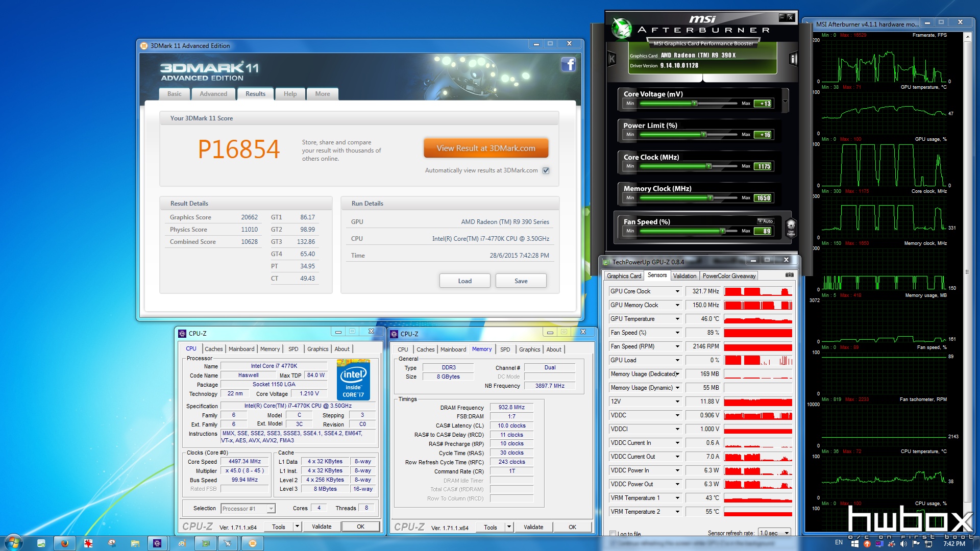Image resolution: width=980 pixels, height=551 pixels.
Task: Click the Fan Speed slider handle
Action: (723, 231)
